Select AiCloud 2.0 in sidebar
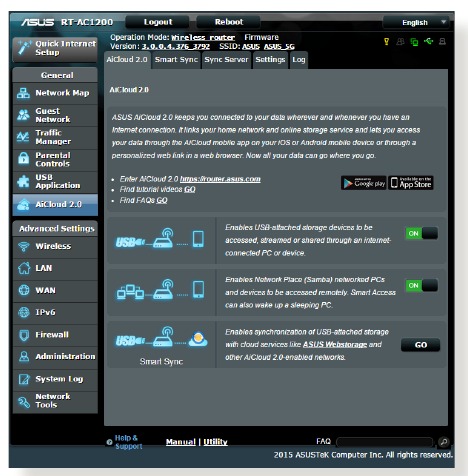The image size is (468, 476). [x=55, y=205]
